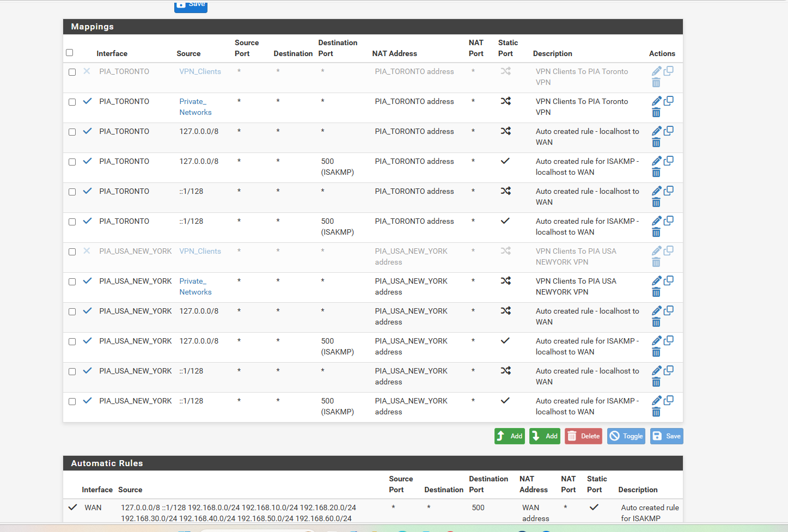Delete PIA_USA_NEW_YORK ::1/128 ISAKMP mapping
The height and width of the screenshot is (532, 788).
click(x=656, y=412)
